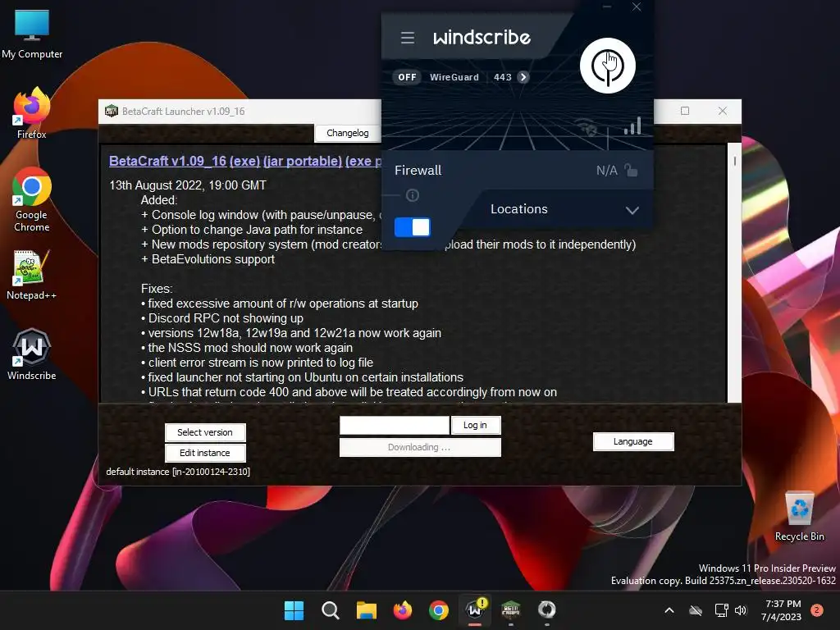
Task: Click '13th August 2022, 19:00 GMT' text
Action: (x=188, y=185)
